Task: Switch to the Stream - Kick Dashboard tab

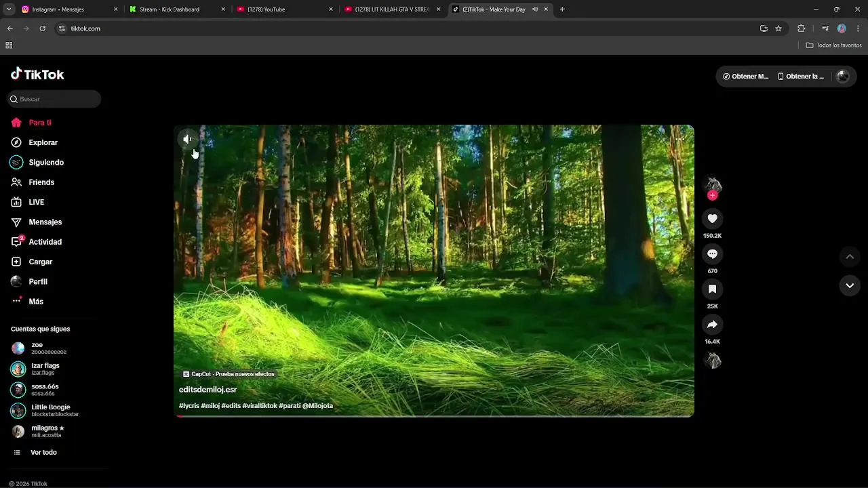Action: click(x=176, y=9)
